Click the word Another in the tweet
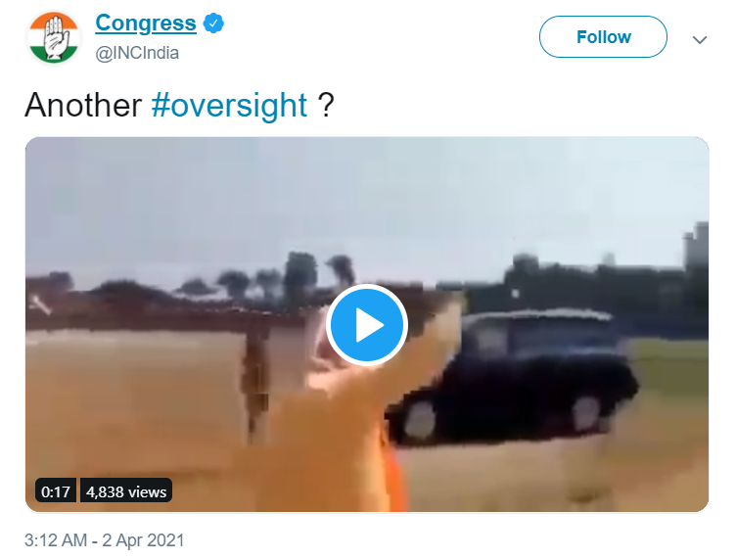Viewport: 736px width, 560px height. pyautogui.click(x=83, y=105)
